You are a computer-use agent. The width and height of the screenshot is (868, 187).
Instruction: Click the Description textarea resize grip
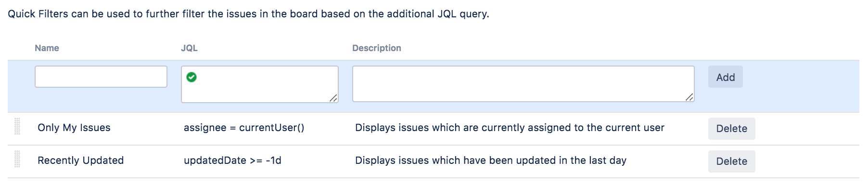click(x=689, y=97)
